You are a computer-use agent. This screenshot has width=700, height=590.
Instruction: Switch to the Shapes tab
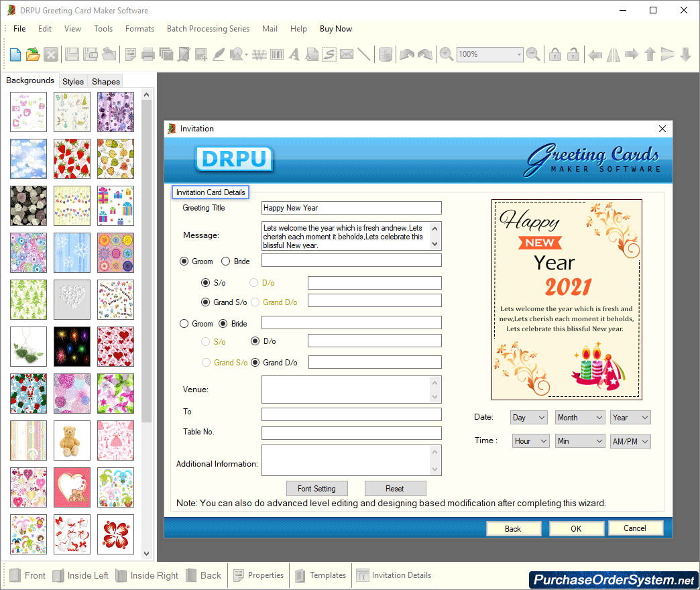(x=106, y=81)
